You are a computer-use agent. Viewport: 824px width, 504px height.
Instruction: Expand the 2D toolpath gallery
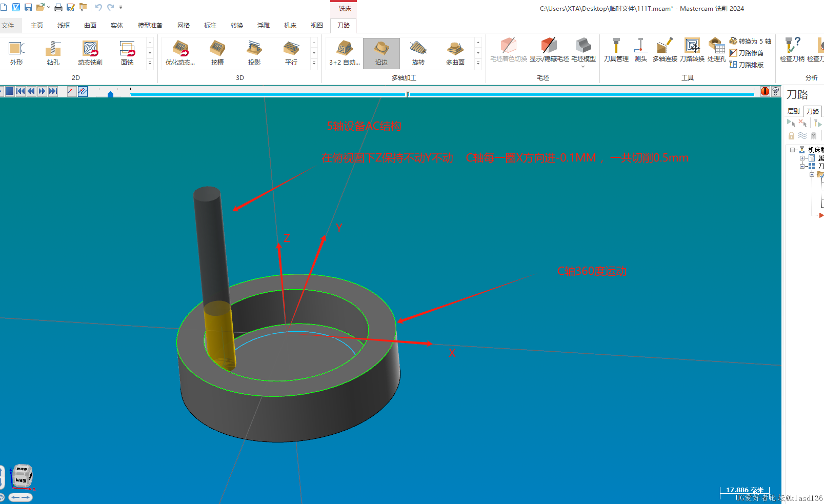click(x=150, y=63)
